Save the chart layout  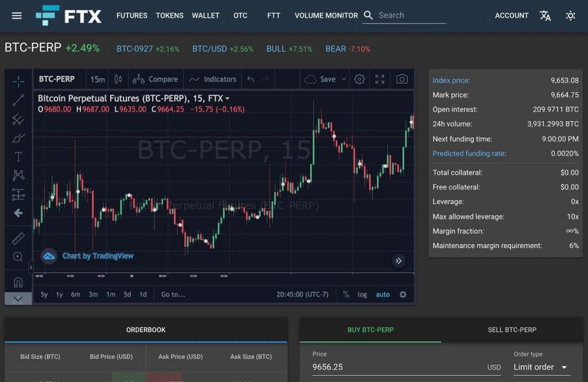(320, 79)
